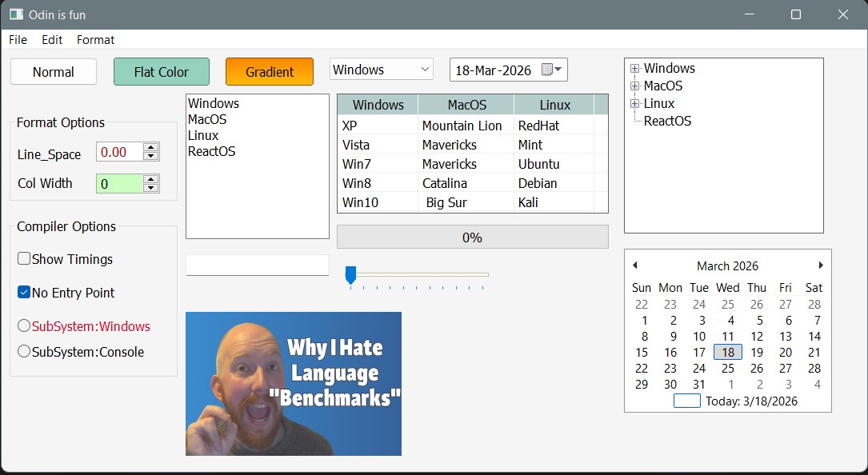Open the Edit menu
868x475 pixels.
(52, 40)
